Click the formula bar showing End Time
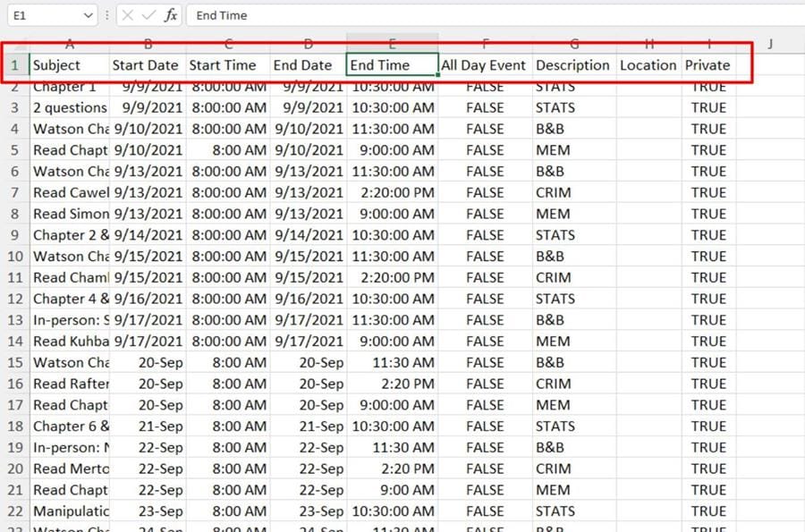The width and height of the screenshot is (805, 532). point(268,14)
